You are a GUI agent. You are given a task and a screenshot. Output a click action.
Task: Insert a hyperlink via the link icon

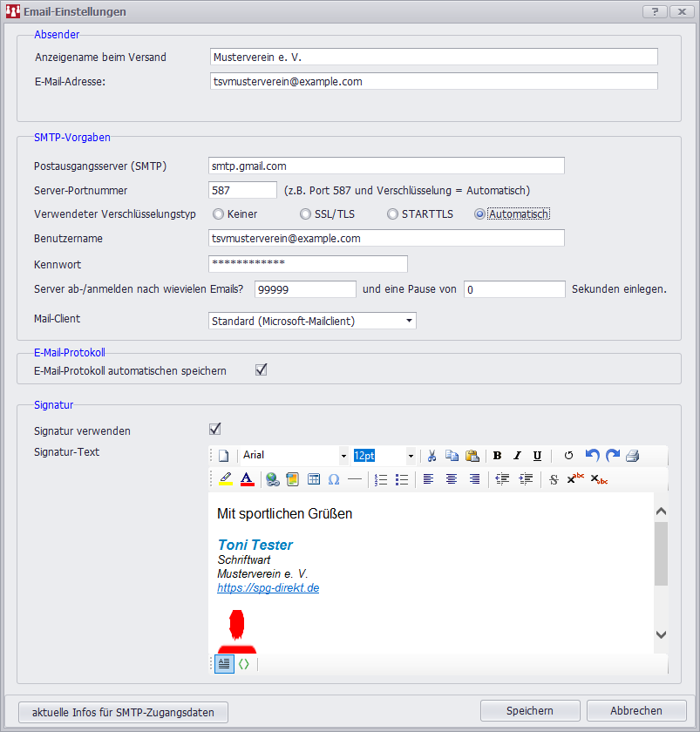(273, 479)
